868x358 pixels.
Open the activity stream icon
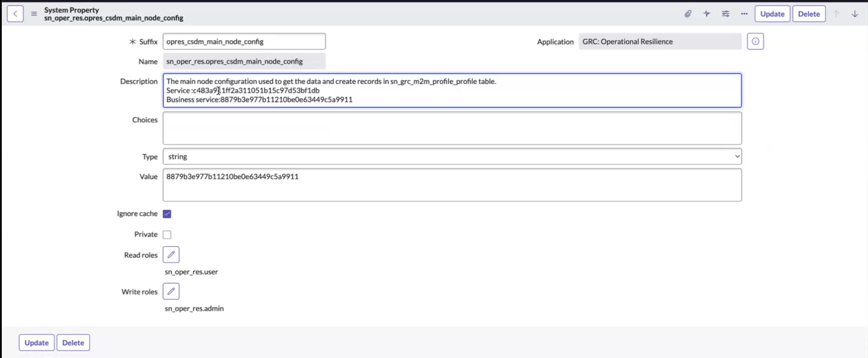point(707,14)
